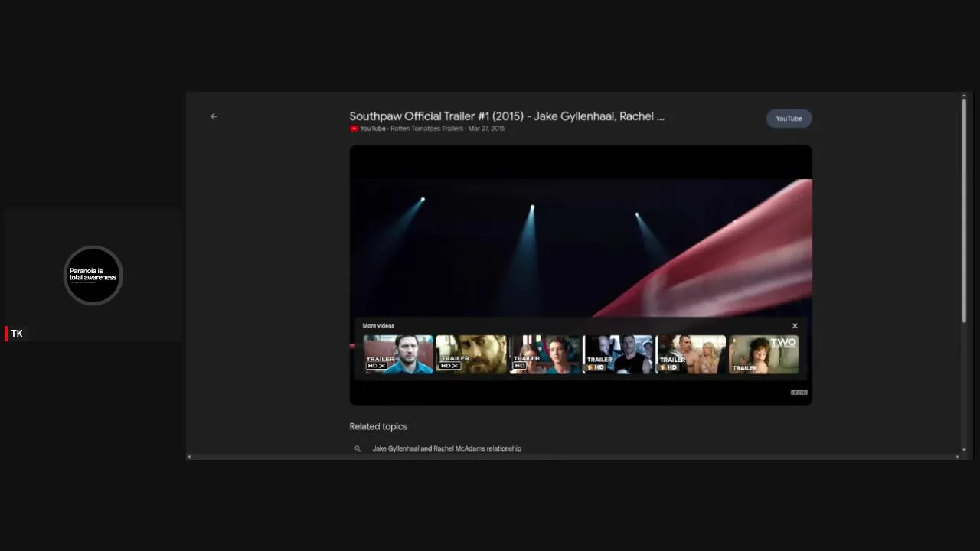This screenshot has height=551, width=980.
Task: Close the More videos overlay
Action: (795, 326)
